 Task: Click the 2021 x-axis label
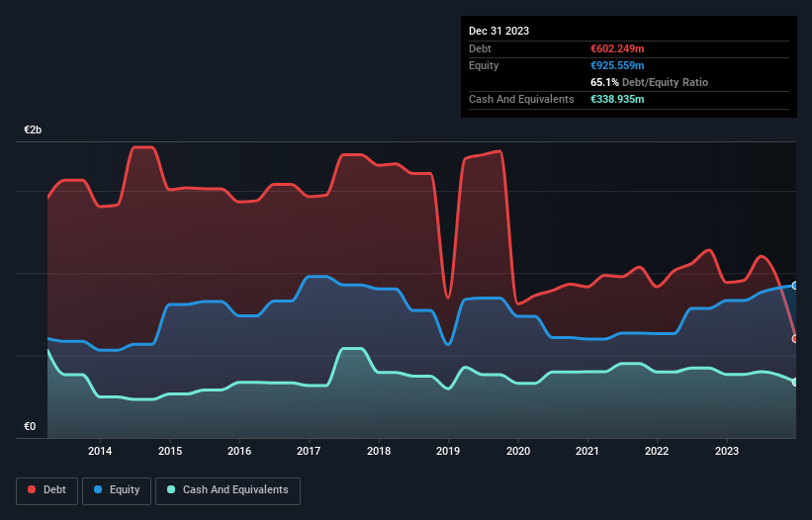click(x=587, y=451)
